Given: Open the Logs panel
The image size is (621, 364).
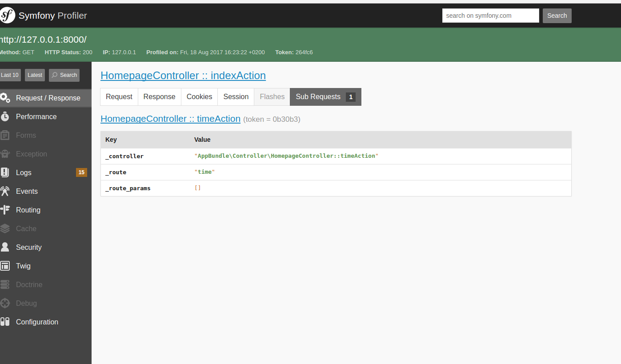Looking at the screenshot, I should pyautogui.click(x=46, y=172).
